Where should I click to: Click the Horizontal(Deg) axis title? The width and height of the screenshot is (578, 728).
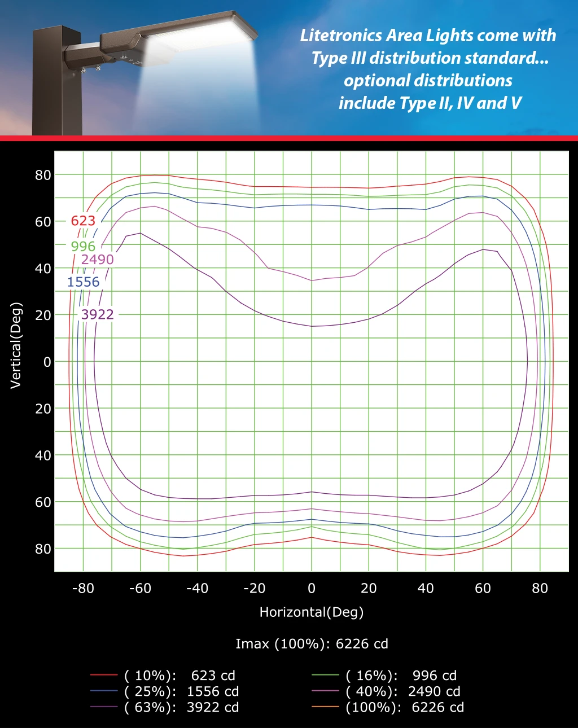pos(311,612)
